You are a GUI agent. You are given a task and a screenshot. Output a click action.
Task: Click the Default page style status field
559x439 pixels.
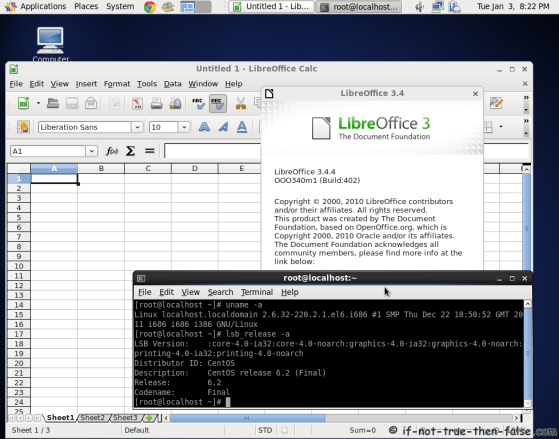pyautogui.click(x=137, y=430)
